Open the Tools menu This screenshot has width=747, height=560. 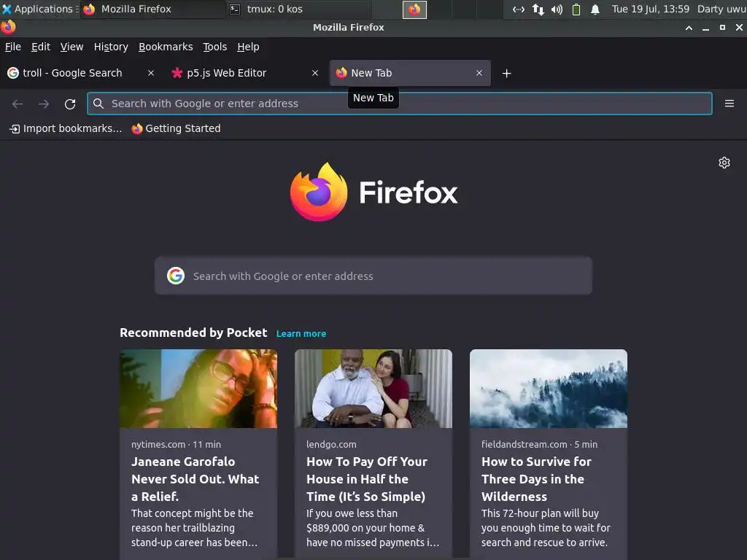[x=214, y=47]
